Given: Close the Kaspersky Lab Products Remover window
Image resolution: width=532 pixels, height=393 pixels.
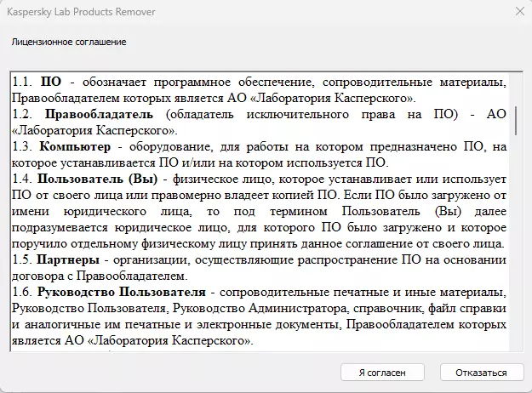Looking at the screenshot, I should click(x=519, y=12).
